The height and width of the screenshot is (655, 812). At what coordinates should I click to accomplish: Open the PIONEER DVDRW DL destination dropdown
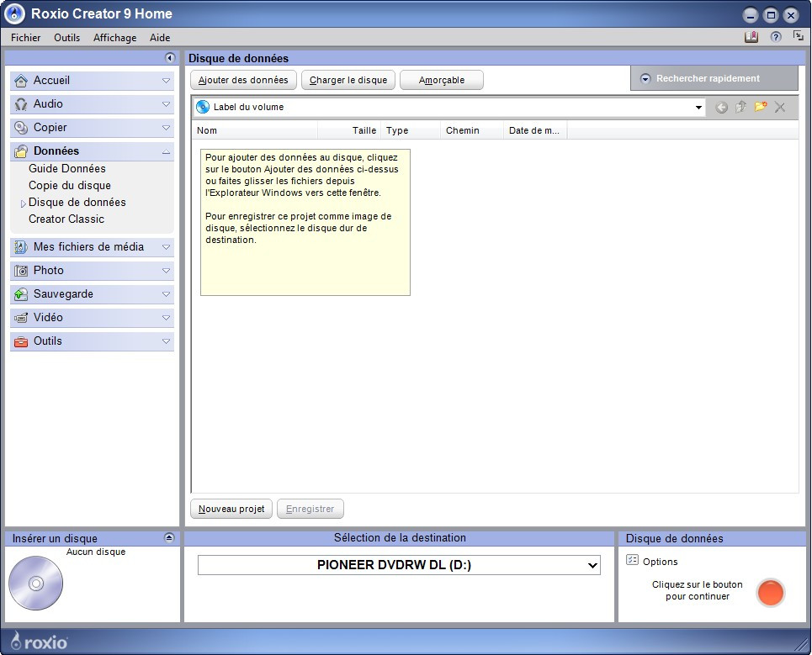pos(593,565)
